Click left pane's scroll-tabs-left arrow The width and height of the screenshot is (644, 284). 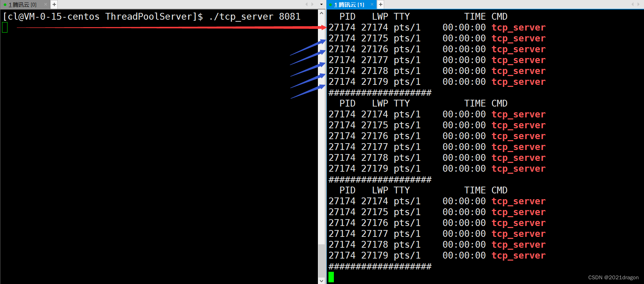pos(306,4)
